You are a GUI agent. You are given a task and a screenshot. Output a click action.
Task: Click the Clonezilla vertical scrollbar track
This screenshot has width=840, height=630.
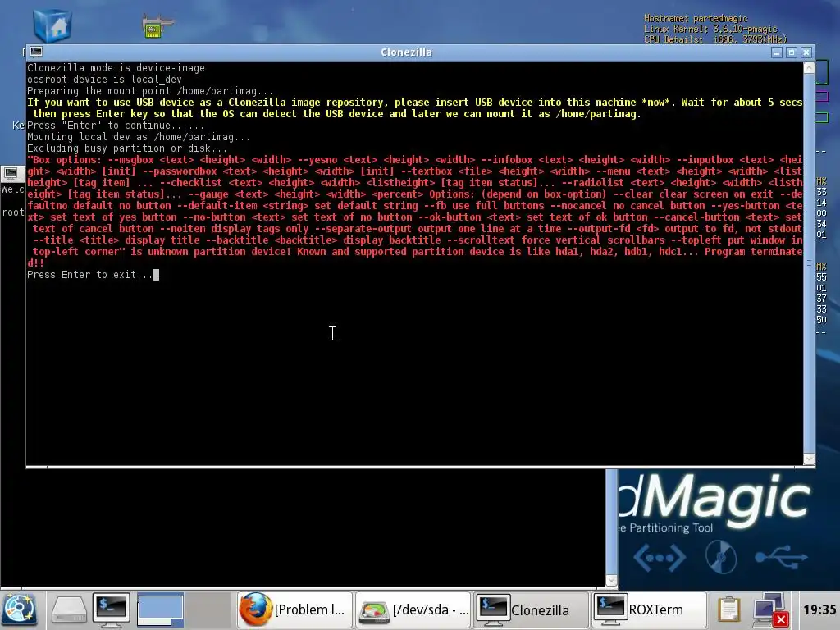(809, 263)
